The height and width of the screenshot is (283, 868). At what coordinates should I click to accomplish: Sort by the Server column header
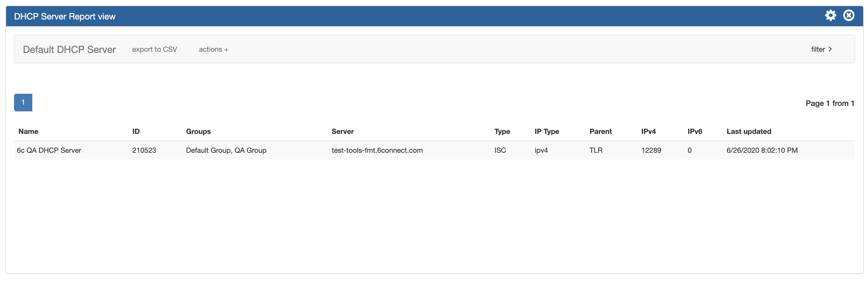tap(342, 131)
